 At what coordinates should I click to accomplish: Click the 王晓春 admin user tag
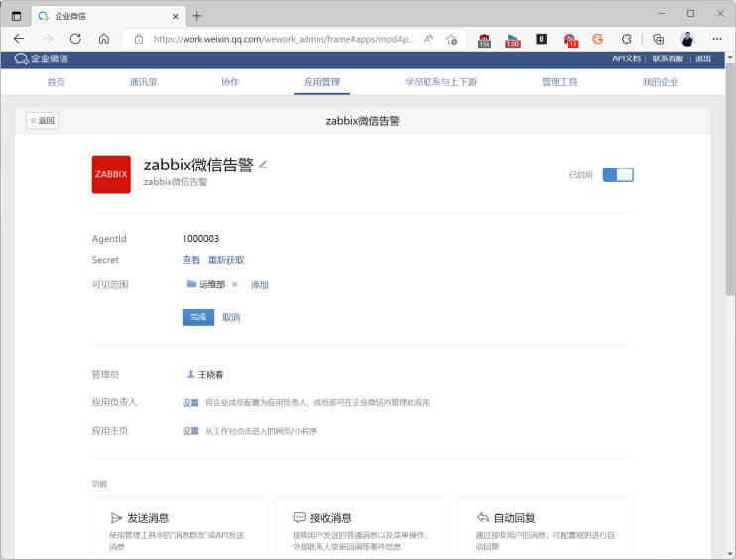(x=205, y=375)
